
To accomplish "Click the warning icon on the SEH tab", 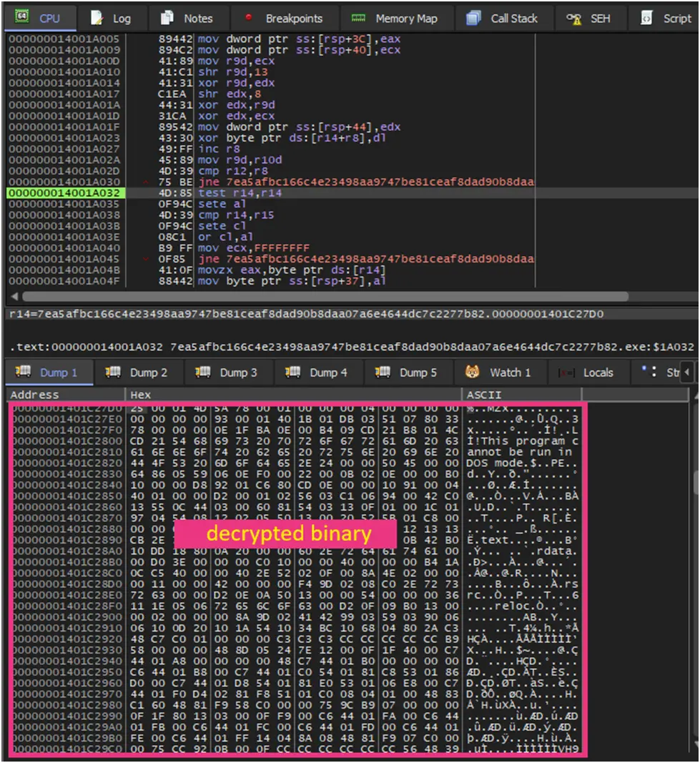I will (576, 18).
